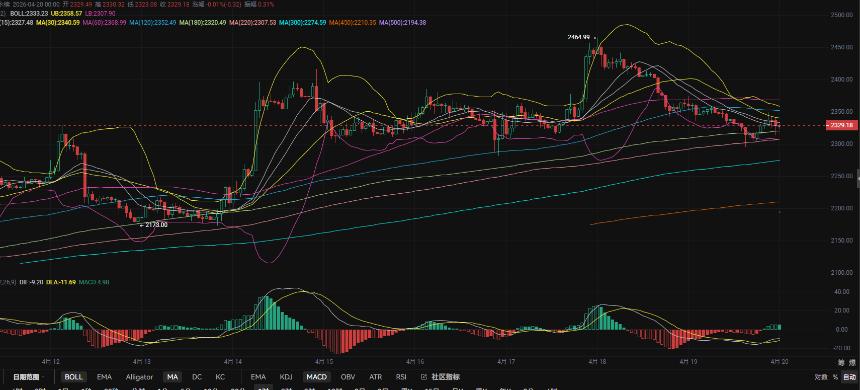
Task: Click the 2461.99 high price marker
Action: [579, 37]
